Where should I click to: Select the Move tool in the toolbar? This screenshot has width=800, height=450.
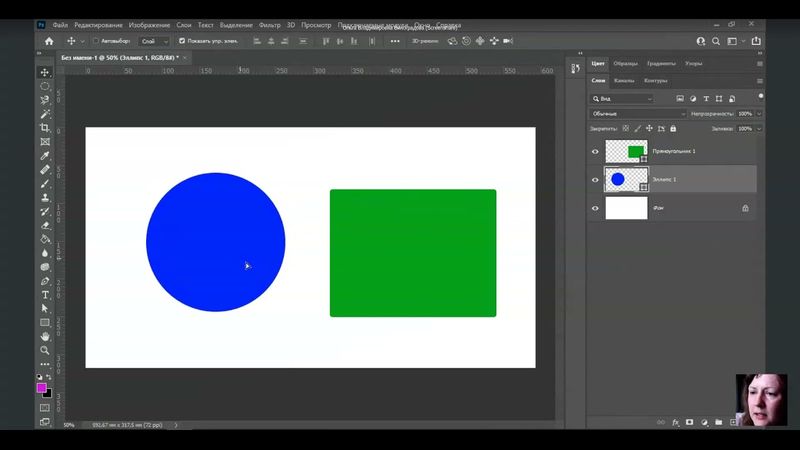click(x=45, y=72)
